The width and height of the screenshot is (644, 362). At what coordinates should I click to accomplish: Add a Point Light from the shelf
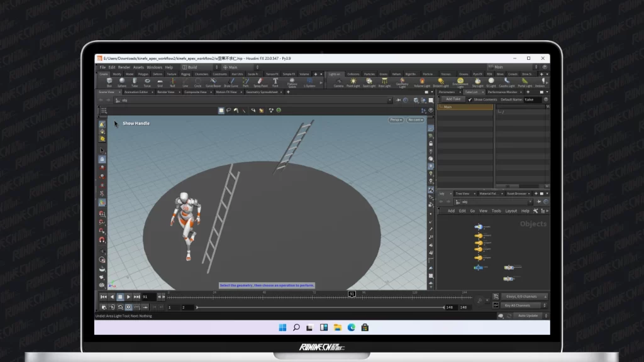click(x=353, y=82)
